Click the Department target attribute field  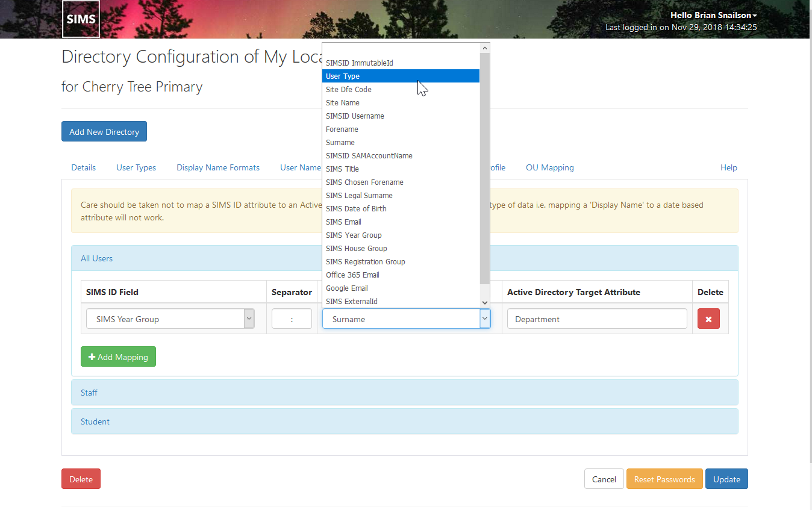pos(597,319)
